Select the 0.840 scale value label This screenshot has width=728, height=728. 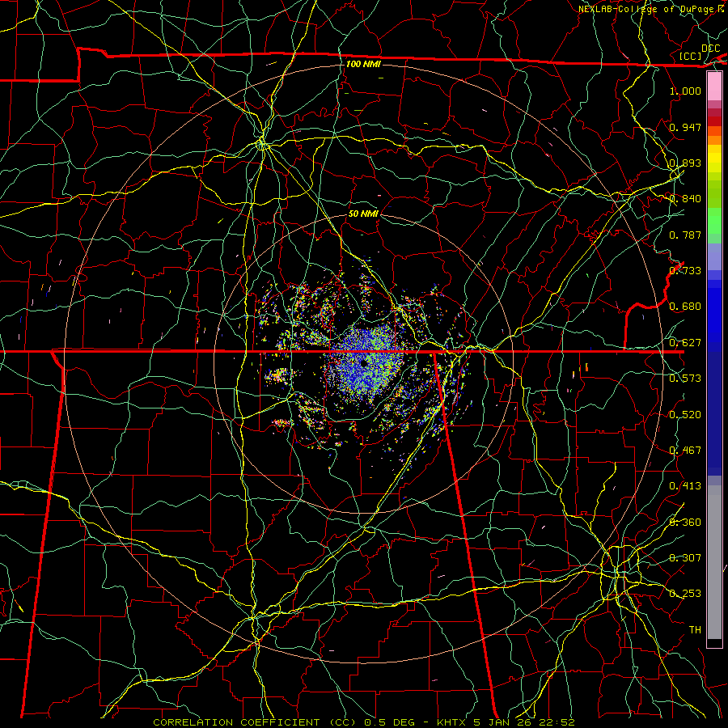click(685, 199)
